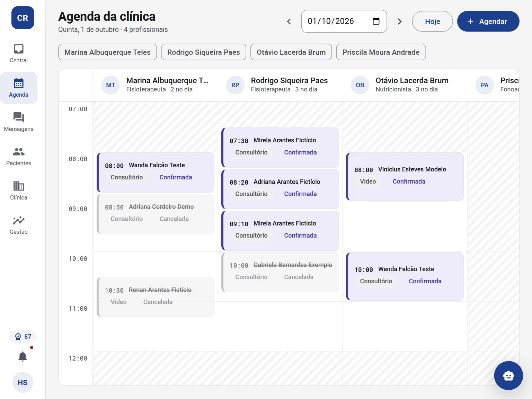Image resolution: width=532 pixels, height=399 pixels.
Task: Click the RP avatar of Rodrigo
Action: pyautogui.click(x=235, y=85)
